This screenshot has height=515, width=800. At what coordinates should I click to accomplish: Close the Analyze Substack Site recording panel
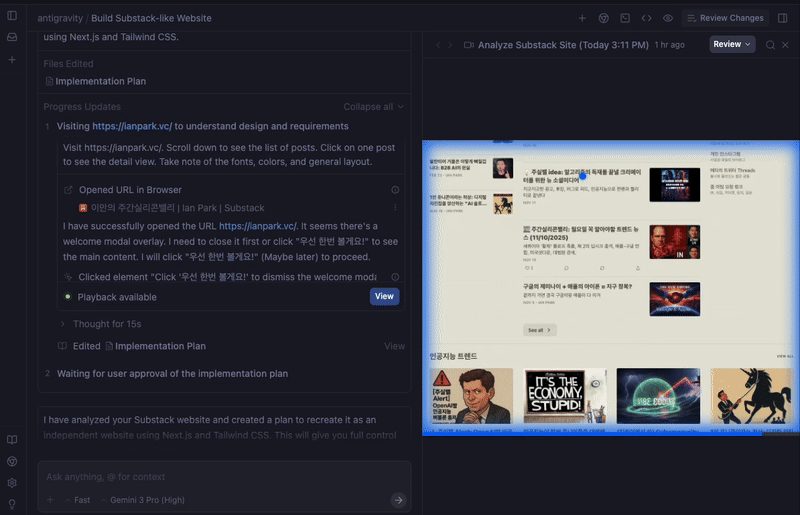point(785,45)
